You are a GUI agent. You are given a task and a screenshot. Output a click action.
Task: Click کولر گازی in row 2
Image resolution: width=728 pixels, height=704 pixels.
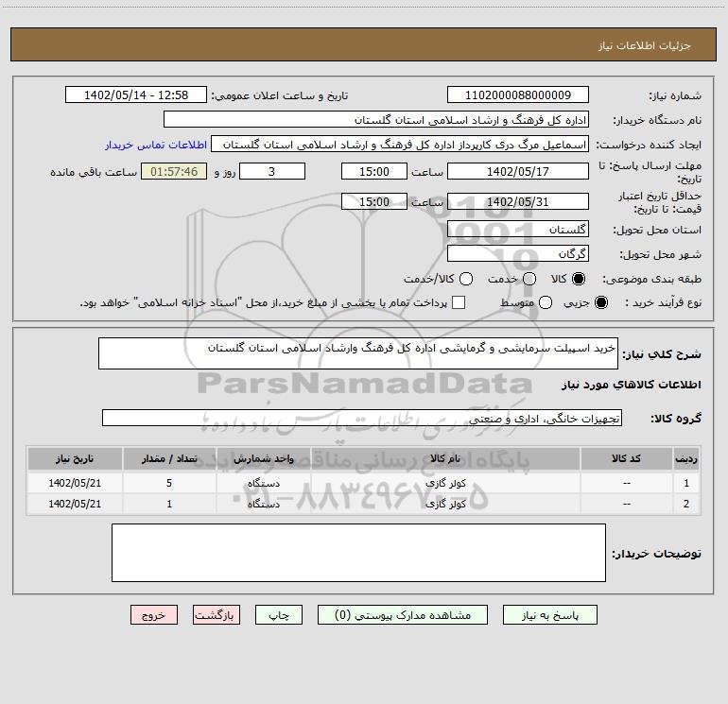(x=445, y=504)
